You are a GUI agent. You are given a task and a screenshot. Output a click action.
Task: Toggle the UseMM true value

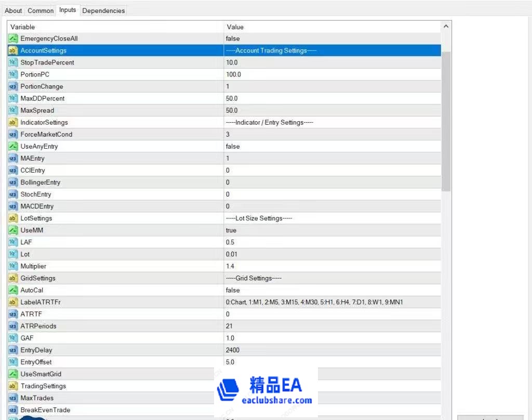click(x=231, y=230)
